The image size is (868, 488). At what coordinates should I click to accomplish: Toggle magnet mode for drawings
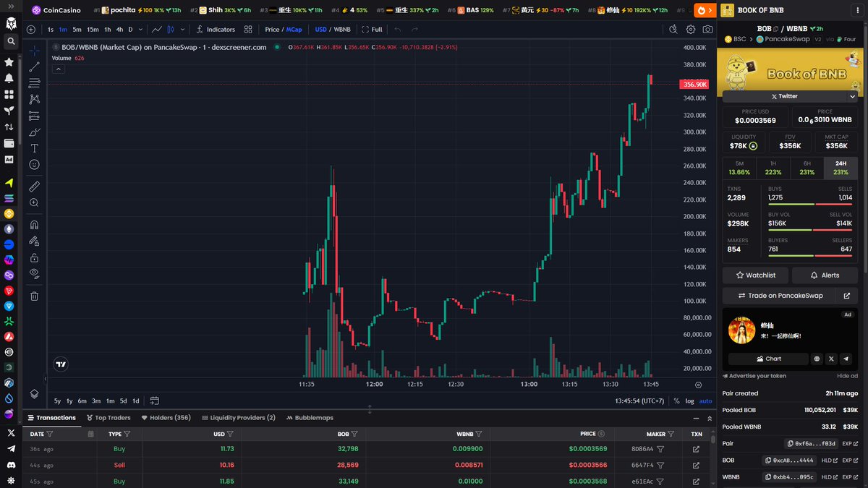tap(34, 225)
